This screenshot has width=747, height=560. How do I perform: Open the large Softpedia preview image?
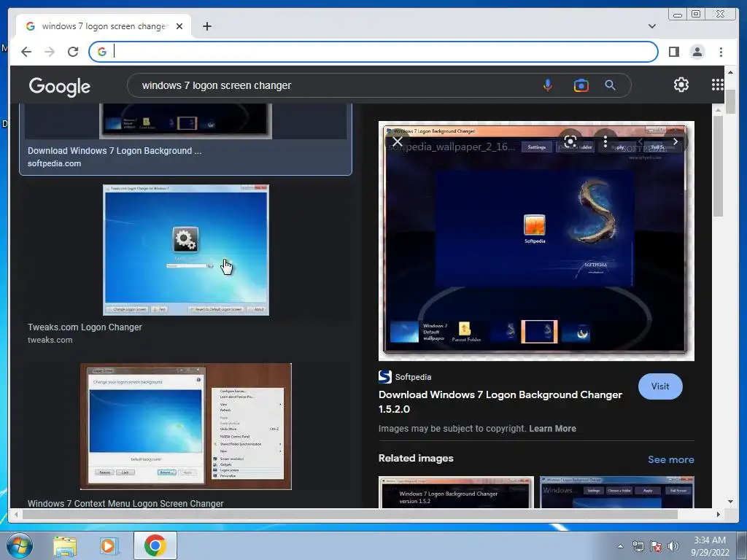click(x=536, y=241)
